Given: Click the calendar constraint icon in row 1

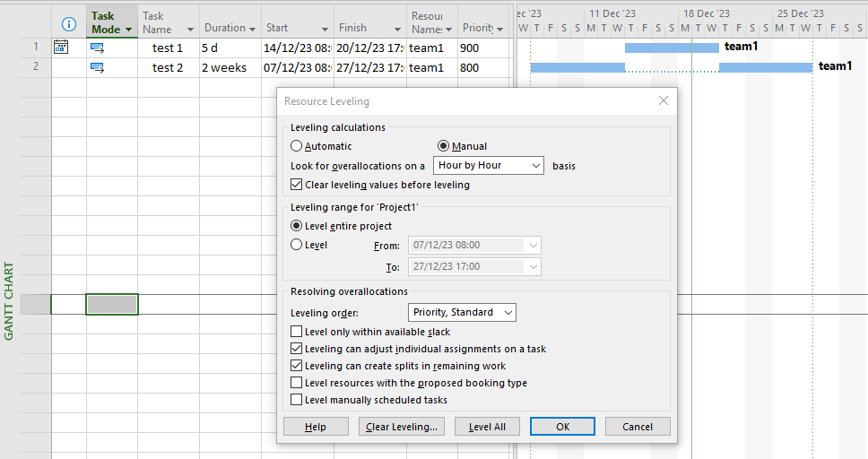Looking at the screenshot, I should point(61,48).
